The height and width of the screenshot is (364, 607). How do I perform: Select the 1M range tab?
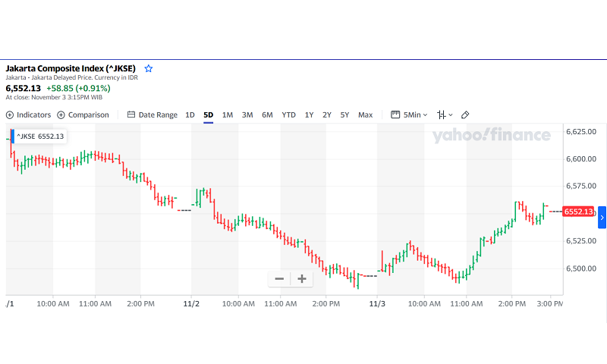pos(227,115)
